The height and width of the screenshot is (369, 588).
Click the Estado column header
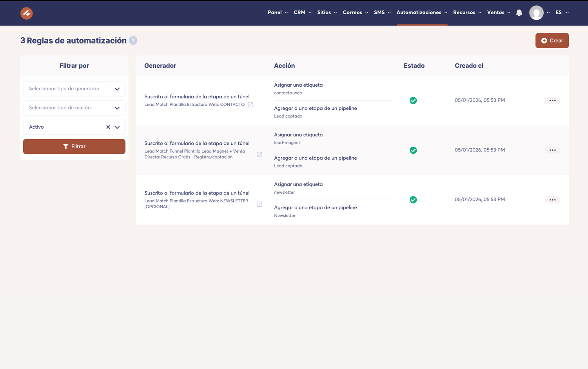[x=414, y=65]
